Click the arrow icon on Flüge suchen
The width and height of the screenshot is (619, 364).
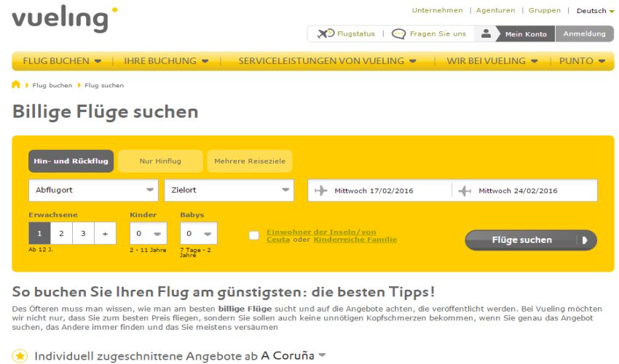tap(585, 240)
